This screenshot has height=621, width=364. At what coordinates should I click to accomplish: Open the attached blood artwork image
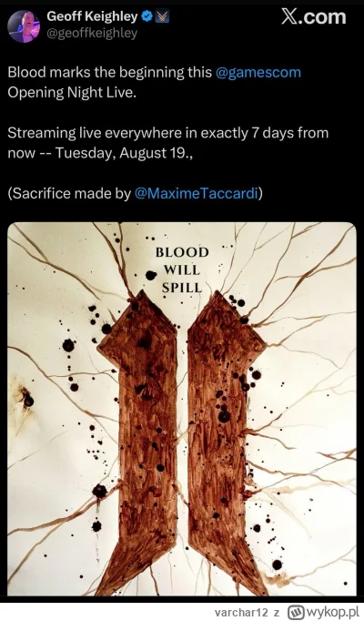click(x=182, y=409)
